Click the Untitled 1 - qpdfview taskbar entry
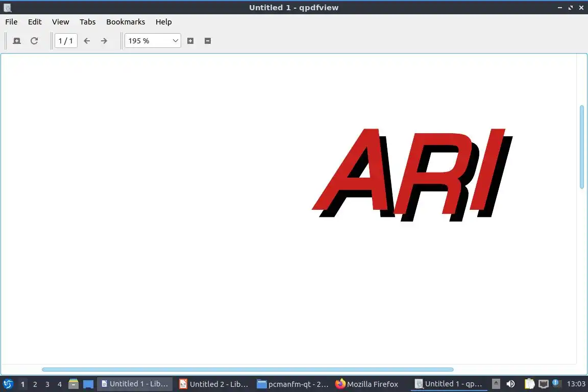The height and width of the screenshot is (392, 588). [449, 384]
